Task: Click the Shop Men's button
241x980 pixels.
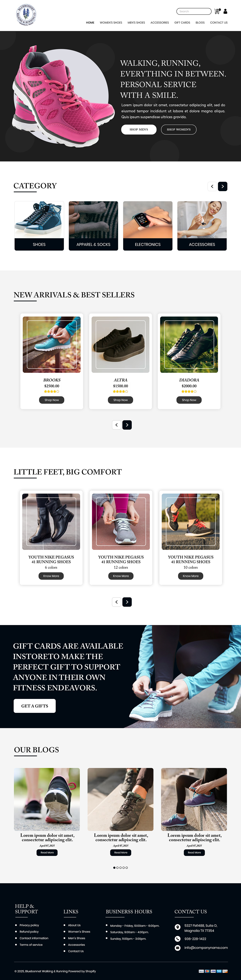Action: (139, 129)
